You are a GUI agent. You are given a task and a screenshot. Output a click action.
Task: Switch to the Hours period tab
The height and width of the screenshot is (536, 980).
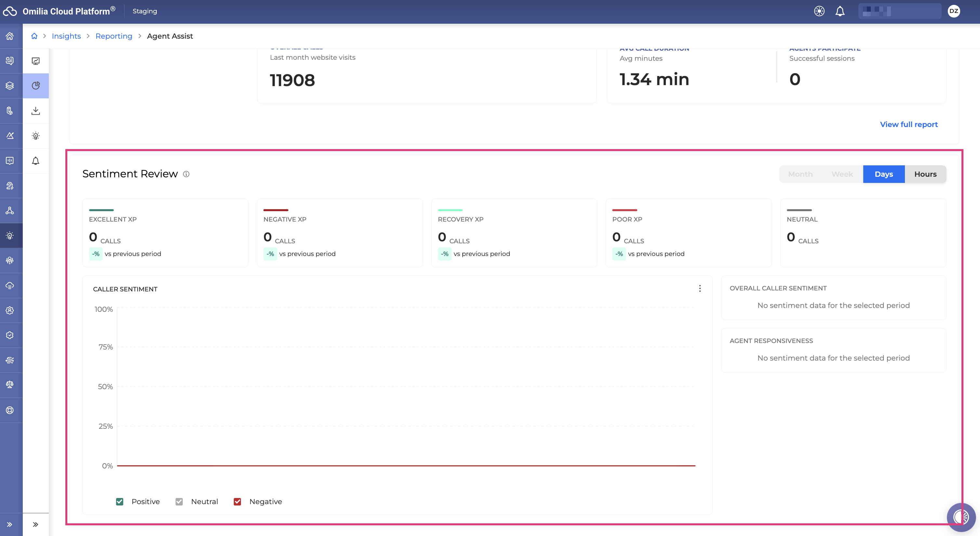pyautogui.click(x=926, y=174)
